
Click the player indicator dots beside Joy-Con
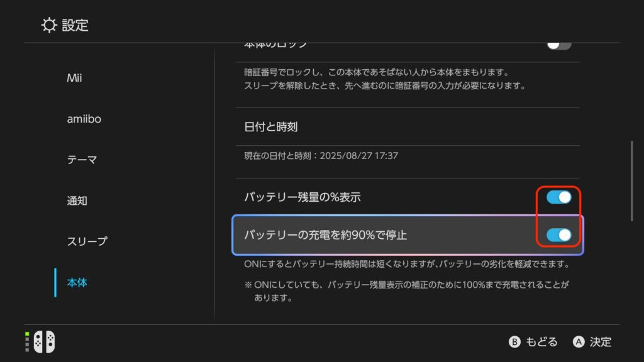[x=27, y=342]
